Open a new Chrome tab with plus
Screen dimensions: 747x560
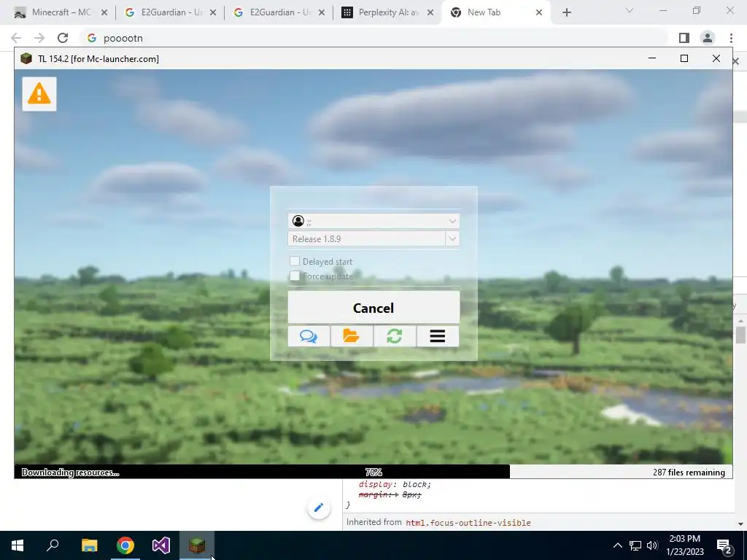pos(566,12)
